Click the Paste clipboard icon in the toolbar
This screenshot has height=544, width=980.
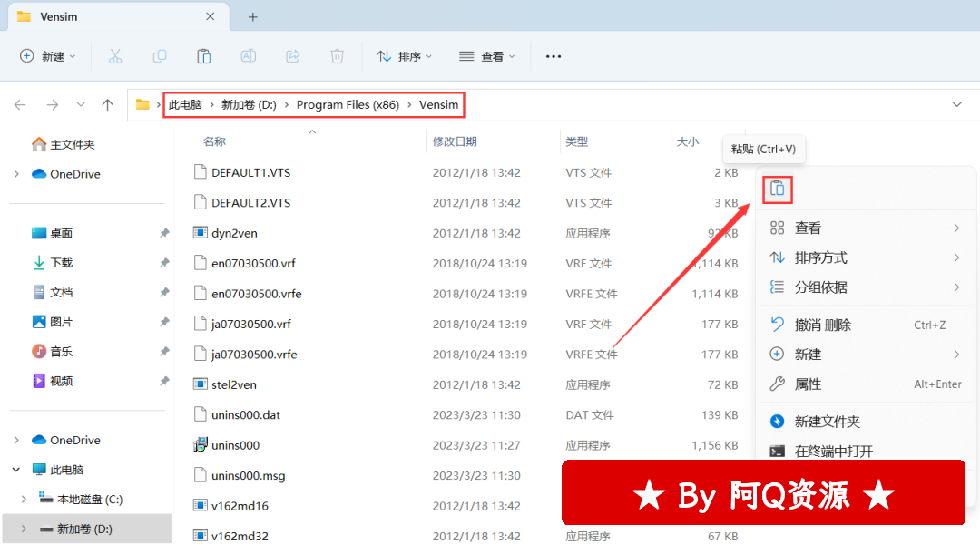point(204,56)
